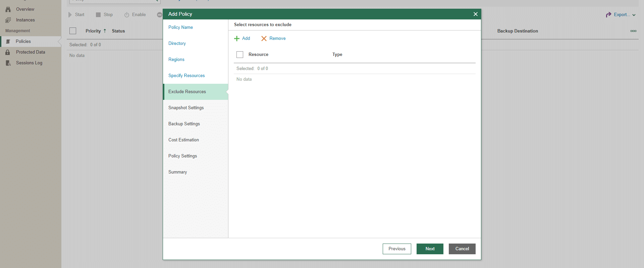Select the Exclude Resources step

(196, 92)
